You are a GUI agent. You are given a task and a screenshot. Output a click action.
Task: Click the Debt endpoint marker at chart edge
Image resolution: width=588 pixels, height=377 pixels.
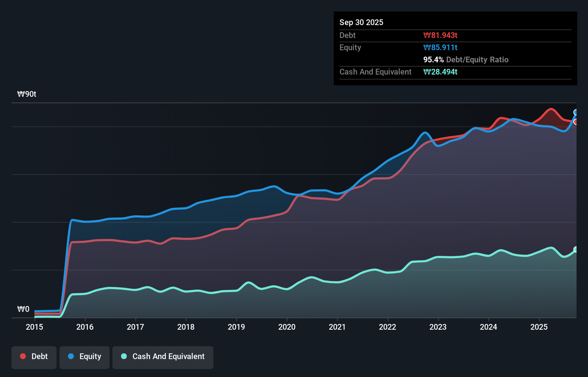click(x=576, y=121)
